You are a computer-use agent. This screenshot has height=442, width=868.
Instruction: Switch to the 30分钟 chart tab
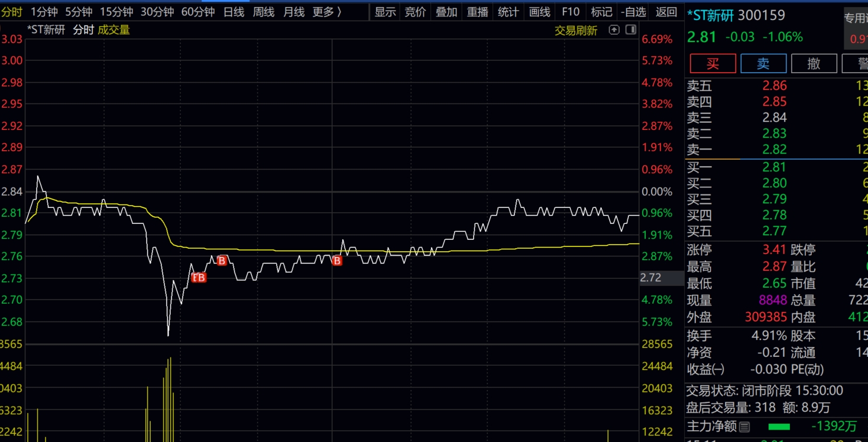(157, 12)
